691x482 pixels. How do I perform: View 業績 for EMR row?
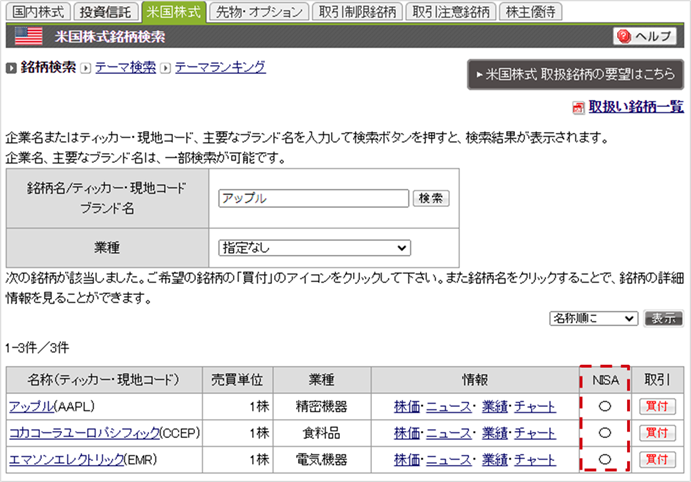[494, 460]
